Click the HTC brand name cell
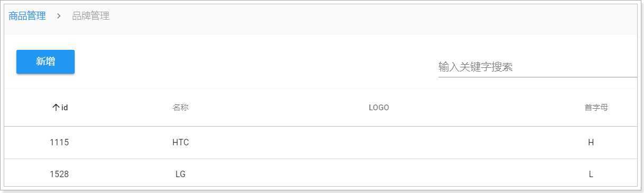 tap(181, 143)
